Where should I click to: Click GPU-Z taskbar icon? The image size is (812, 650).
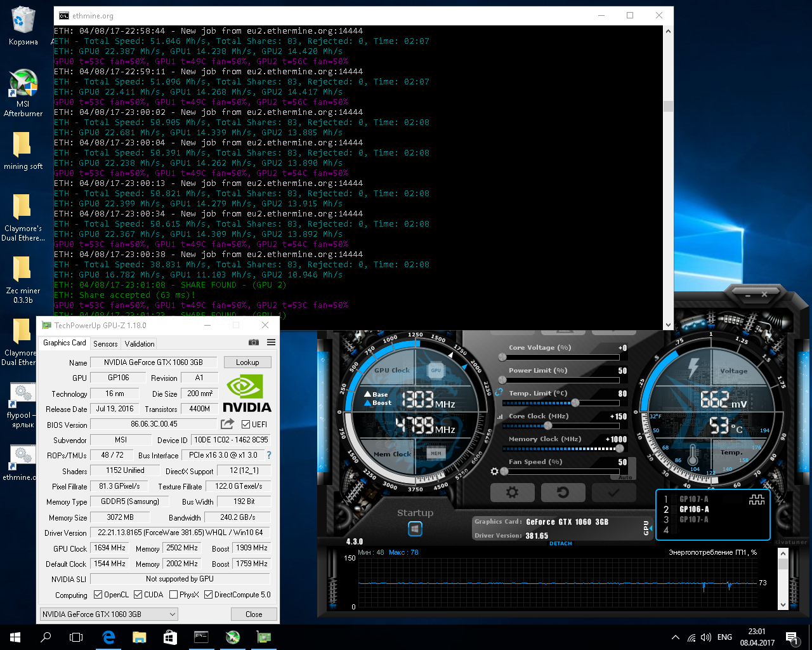pos(263,637)
